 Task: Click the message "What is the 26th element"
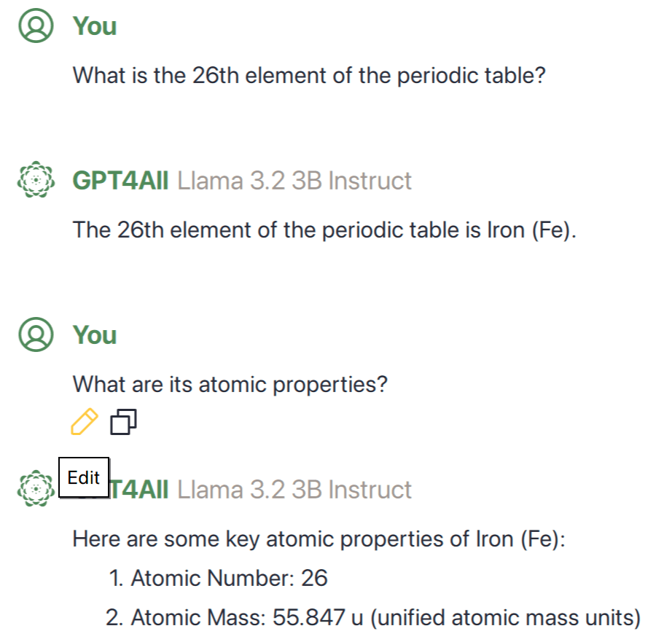(x=309, y=75)
